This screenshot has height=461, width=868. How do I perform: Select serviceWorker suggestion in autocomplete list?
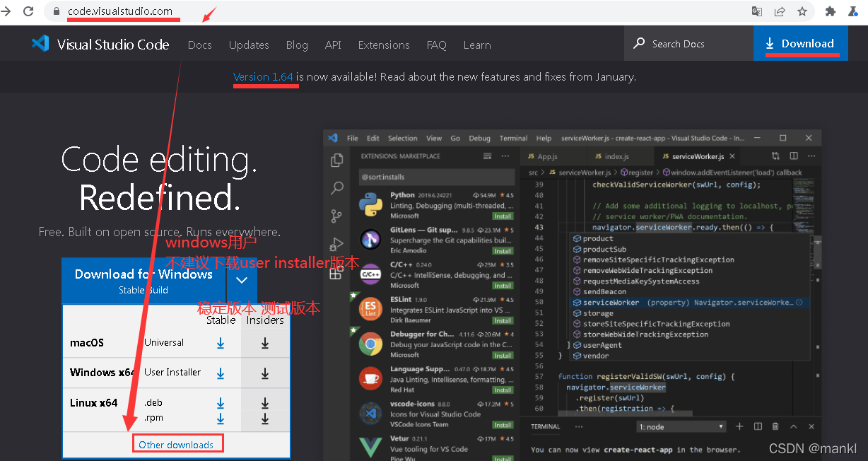[690, 303]
